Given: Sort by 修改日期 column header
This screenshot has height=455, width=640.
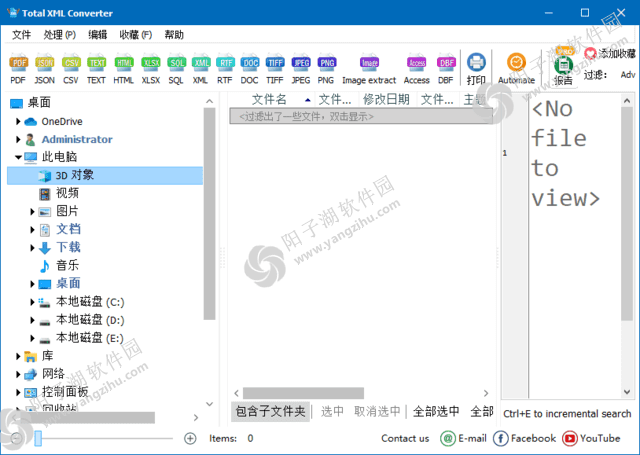Looking at the screenshot, I should 386,99.
